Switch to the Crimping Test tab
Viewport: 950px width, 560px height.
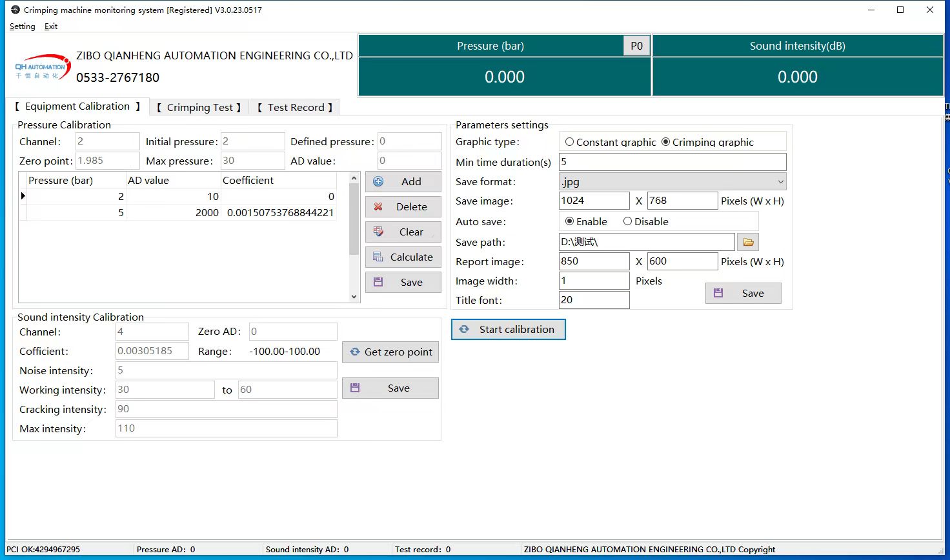[x=199, y=108]
